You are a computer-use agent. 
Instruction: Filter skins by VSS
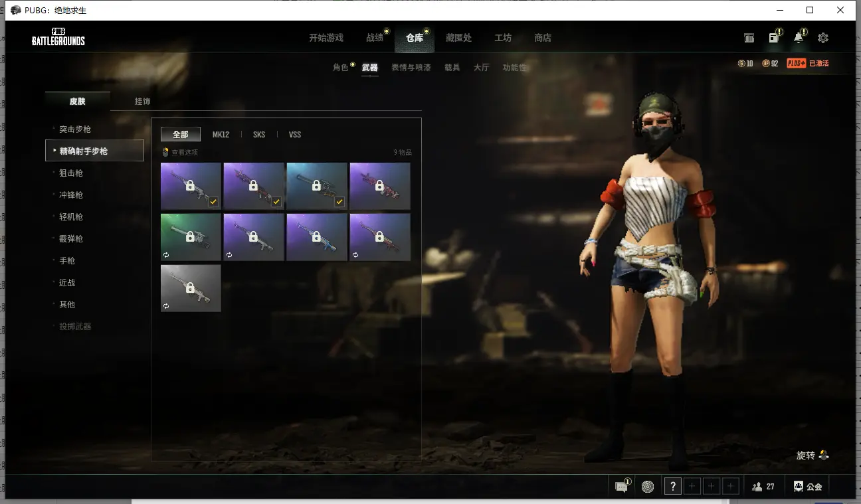pos(295,134)
